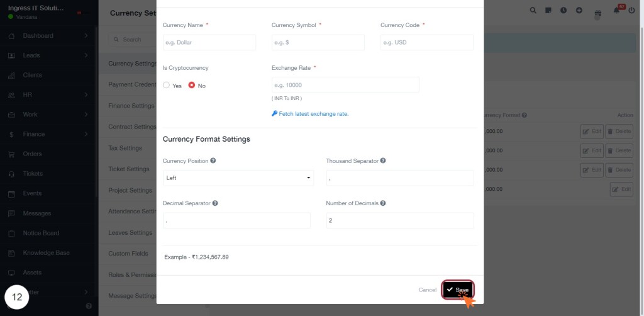The width and height of the screenshot is (644, 316).
Task: Click the power logout icon
Action: coord(631,10)
